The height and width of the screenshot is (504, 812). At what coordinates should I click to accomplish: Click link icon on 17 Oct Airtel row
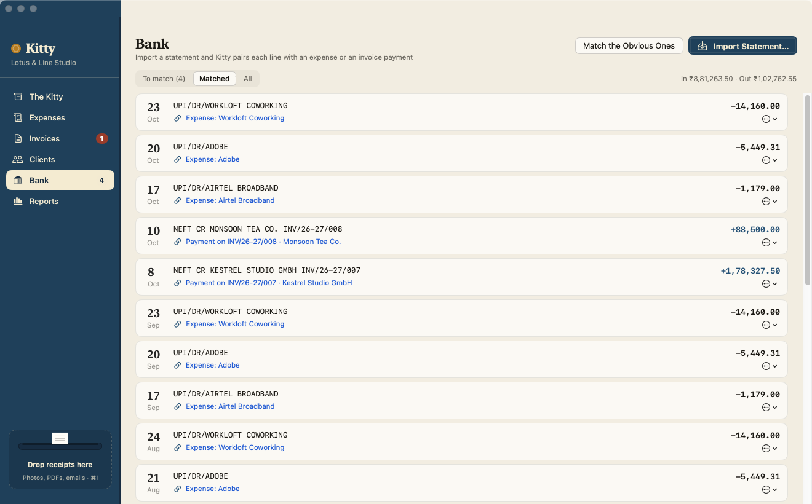pos(178,200)
